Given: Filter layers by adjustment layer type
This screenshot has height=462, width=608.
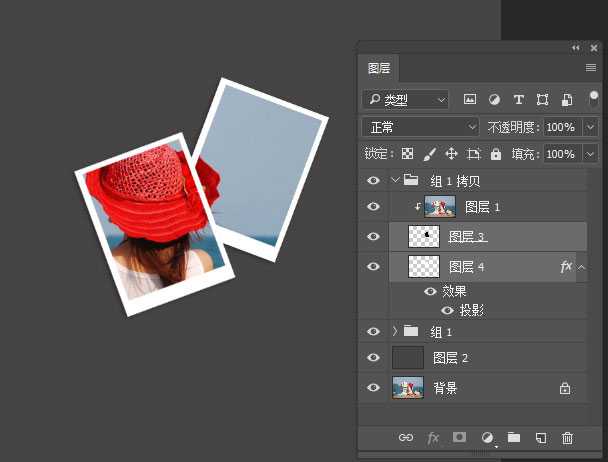Looking at the screenshot, I should click(494, 100).
